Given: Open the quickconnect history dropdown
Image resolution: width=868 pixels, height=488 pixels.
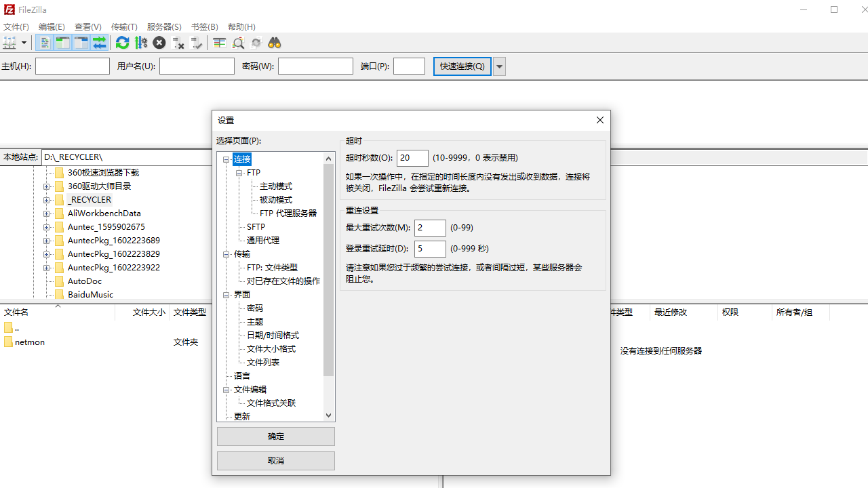Looking at the screenshot, I should tap(498, 66).
